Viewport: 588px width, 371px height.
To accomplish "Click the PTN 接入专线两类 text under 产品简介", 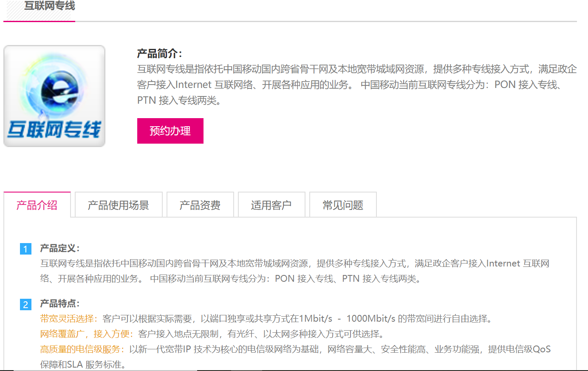I will 179,100.
